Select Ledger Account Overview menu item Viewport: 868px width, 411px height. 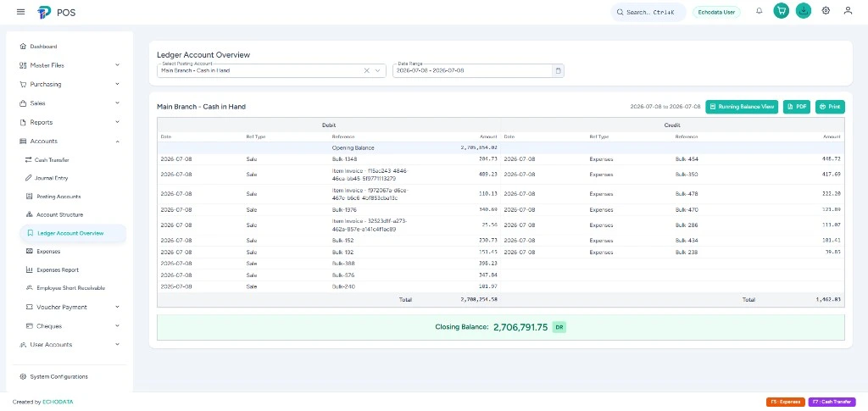73,233
